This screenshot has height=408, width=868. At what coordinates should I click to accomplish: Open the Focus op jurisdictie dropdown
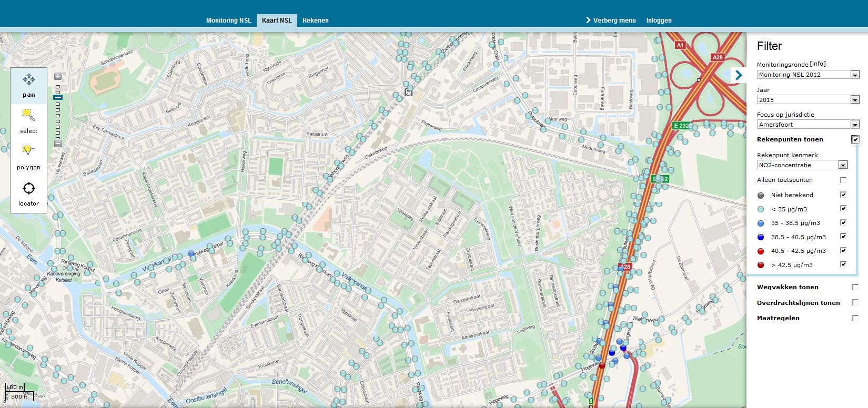point(809,125)
